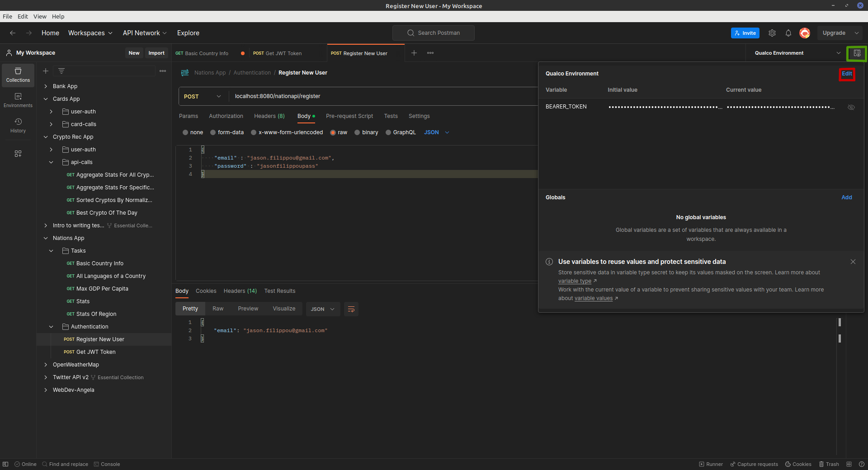Open the tab options ellipsis menu

(x=430, y=53)
